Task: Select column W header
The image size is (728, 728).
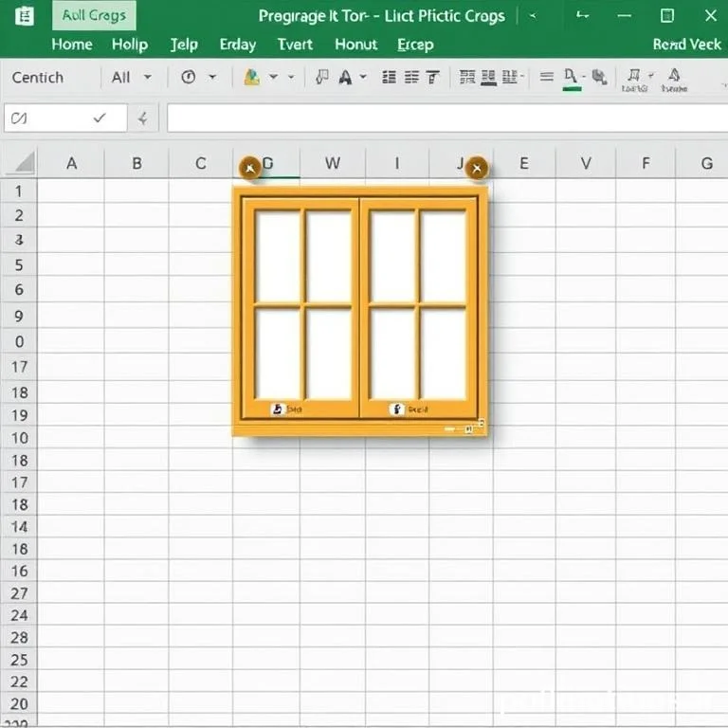Action: (333, 163)
